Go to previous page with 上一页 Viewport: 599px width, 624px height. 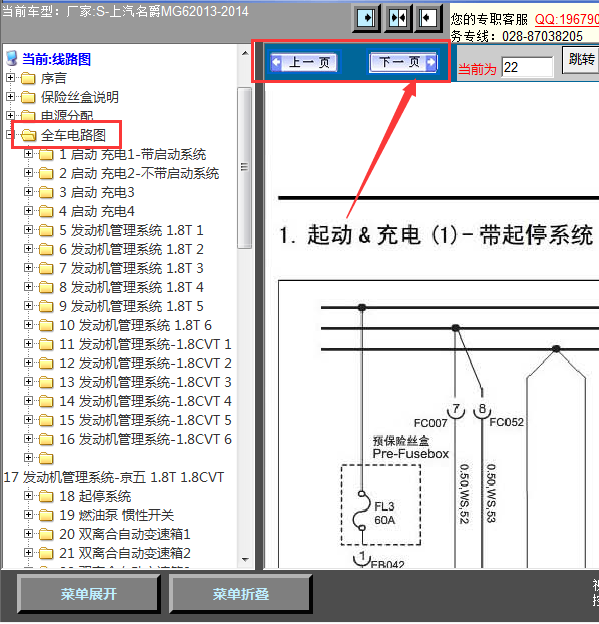304,62
